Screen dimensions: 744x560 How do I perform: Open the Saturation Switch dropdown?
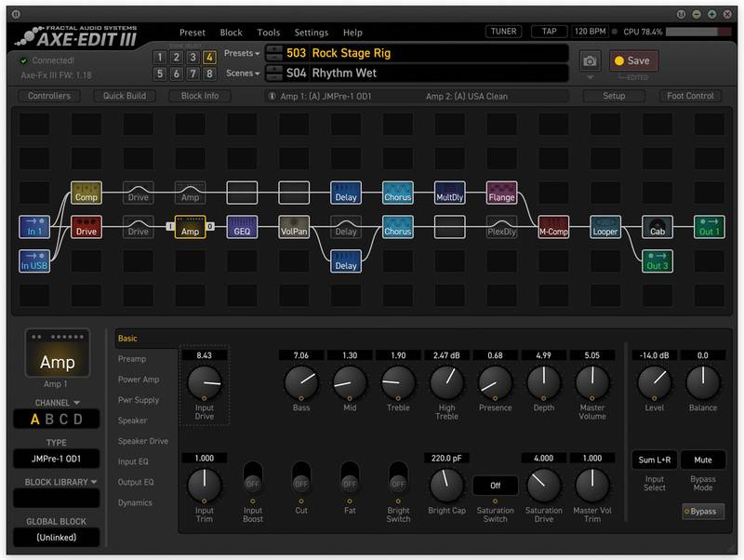[x=496, y=486]
